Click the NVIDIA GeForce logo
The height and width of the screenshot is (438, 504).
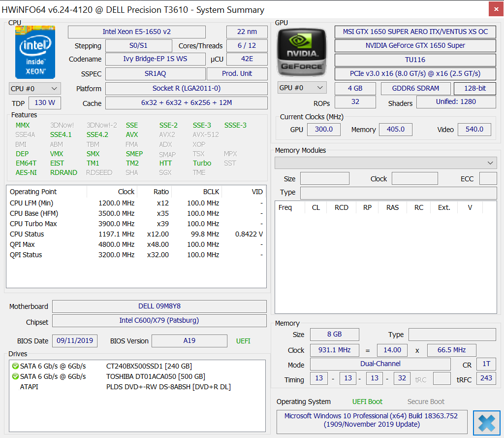[301, 52]
